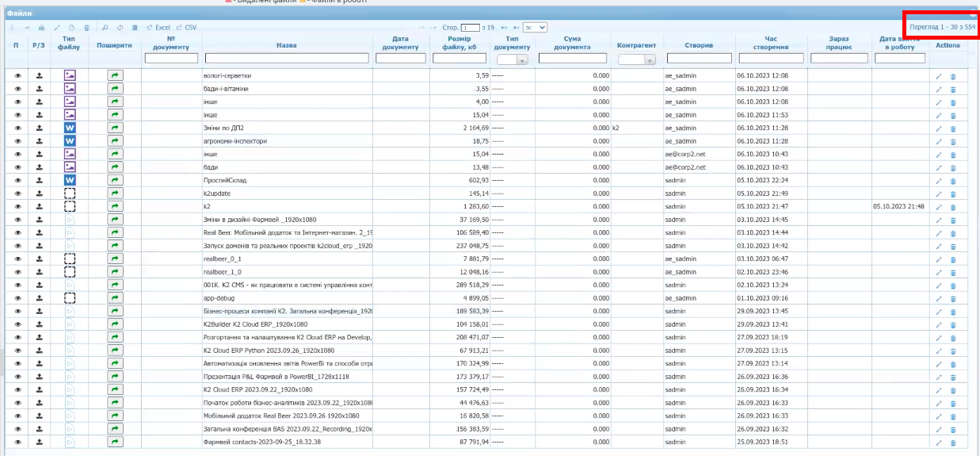The height and width of the screenshot is (456, 980).
Task: Edit the k2 row via Actions pencil
Action: pyautogui.click(x=939, y=206)
